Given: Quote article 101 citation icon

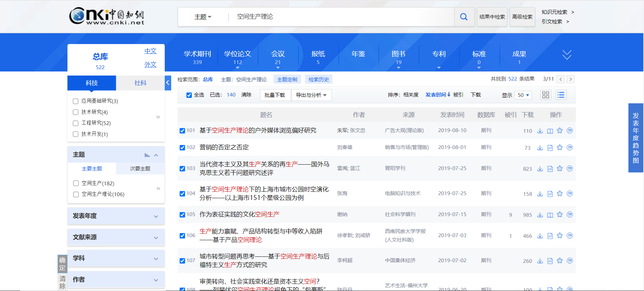Looking at the screenshot, I should tap(570, 130).
